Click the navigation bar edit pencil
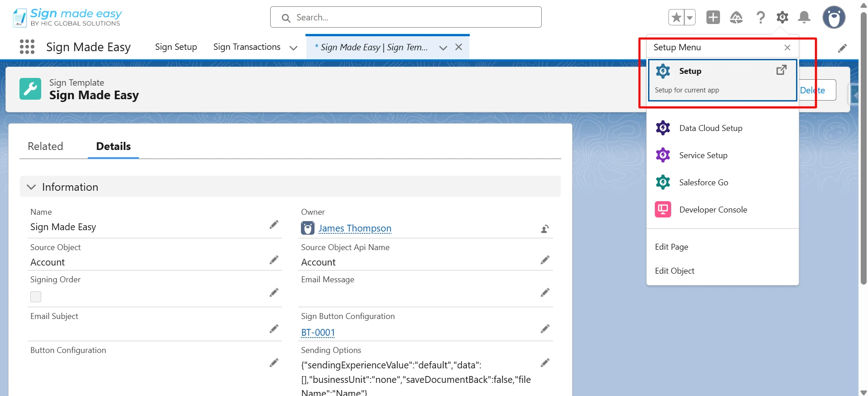 click(842, 48)
